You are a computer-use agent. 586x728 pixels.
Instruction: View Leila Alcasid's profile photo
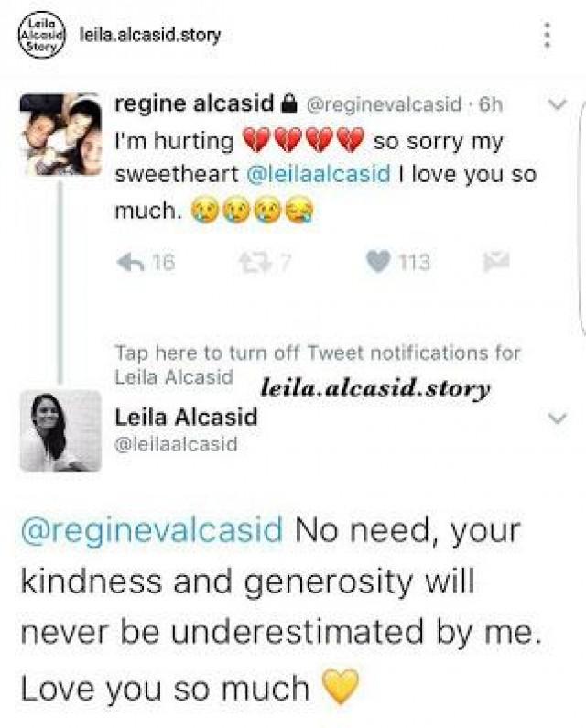click(x=60, y=430)
